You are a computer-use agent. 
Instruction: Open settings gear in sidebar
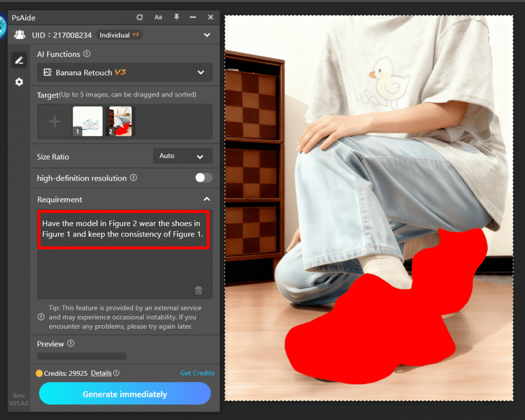click(x=19, y=82)
